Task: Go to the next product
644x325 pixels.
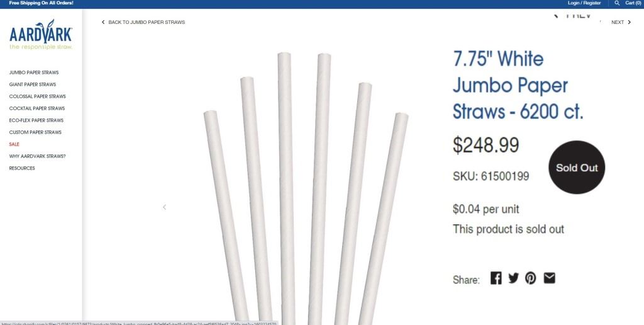Action: click(x=621, y=22)
